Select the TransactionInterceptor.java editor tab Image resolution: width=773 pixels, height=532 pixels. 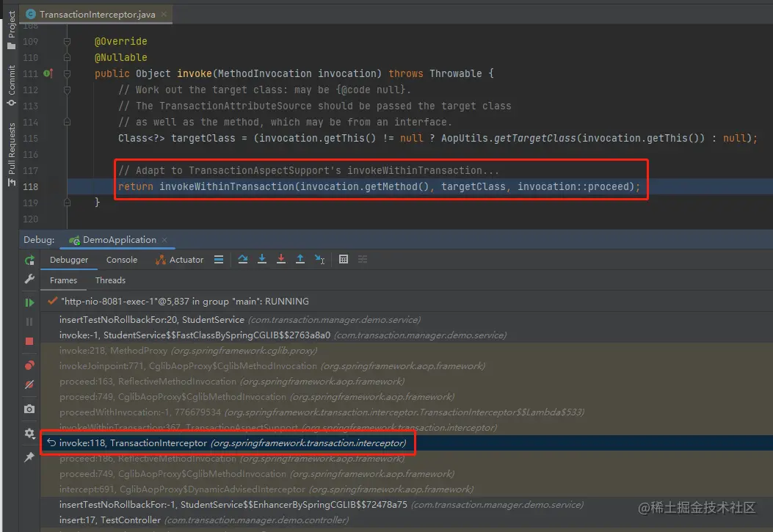pyautogui.click(x=97, y=14)
